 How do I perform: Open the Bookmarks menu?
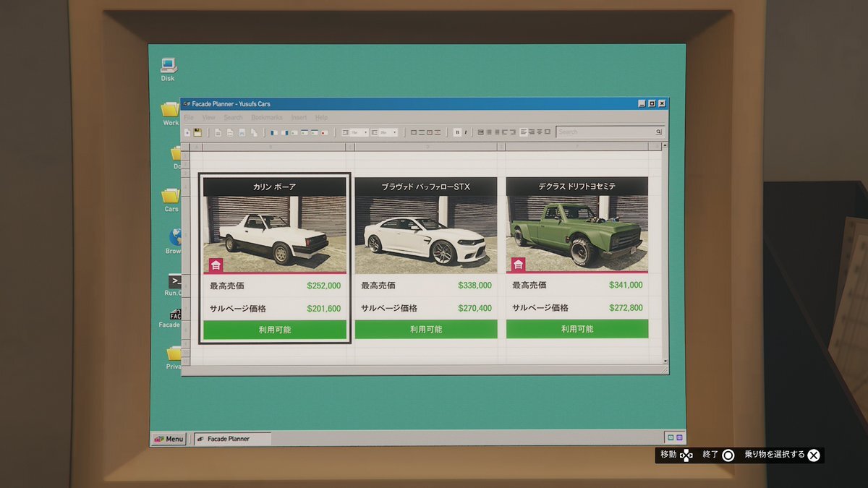click(267, 117)
